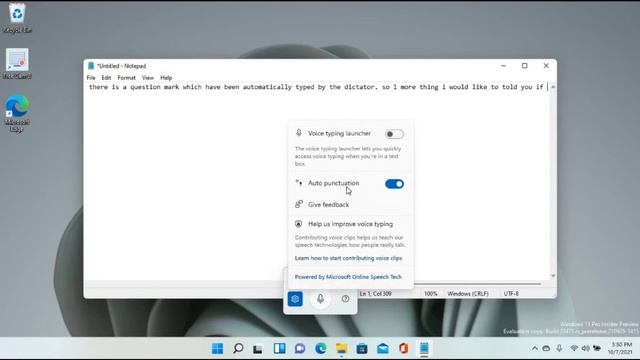640x360 pixels.
Task: Open the Notepad View menu
Action: point(148,78)
